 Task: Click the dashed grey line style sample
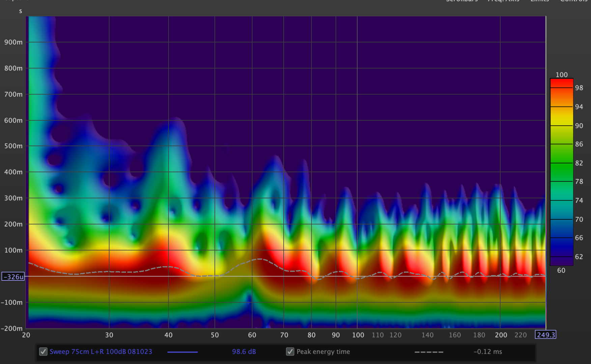coord(429,352)
